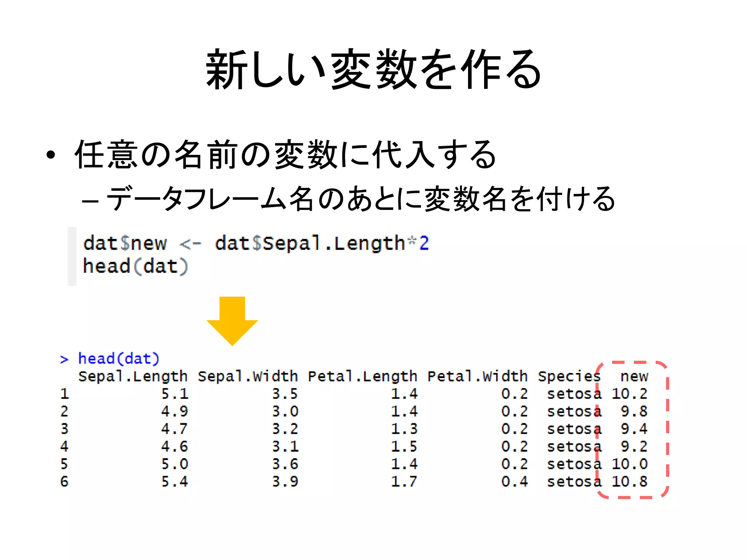Click Petal.Width value 0.2 in row 1

[x=515, y=394]
